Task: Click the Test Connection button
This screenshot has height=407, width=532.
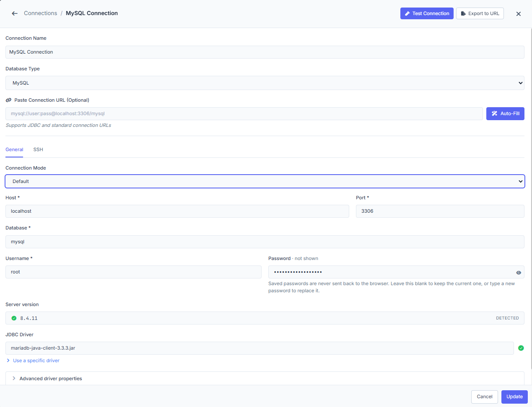Action: 427,13
